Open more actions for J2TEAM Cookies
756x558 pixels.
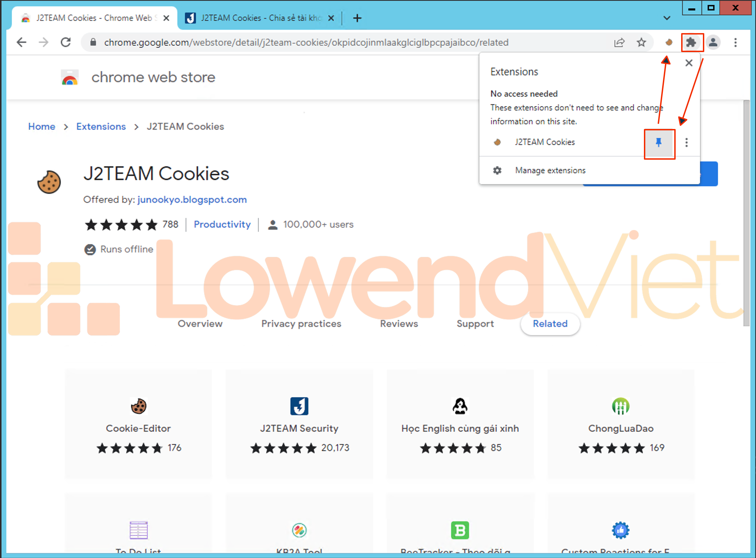pos(686,142)
